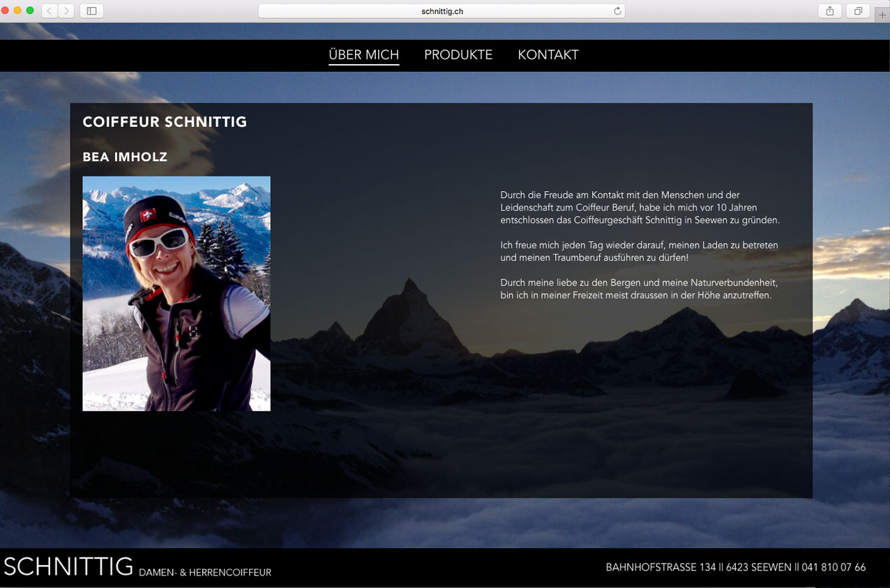The image size is (890, 588).
Task: Open the PRODUKTE menu item
Action: tap(458, 55)
